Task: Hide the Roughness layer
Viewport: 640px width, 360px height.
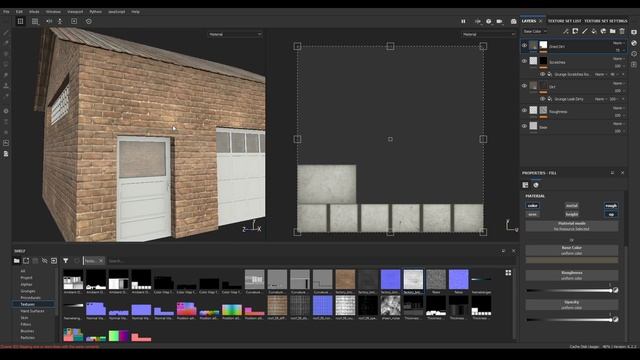Action: (x=524, y=110)
